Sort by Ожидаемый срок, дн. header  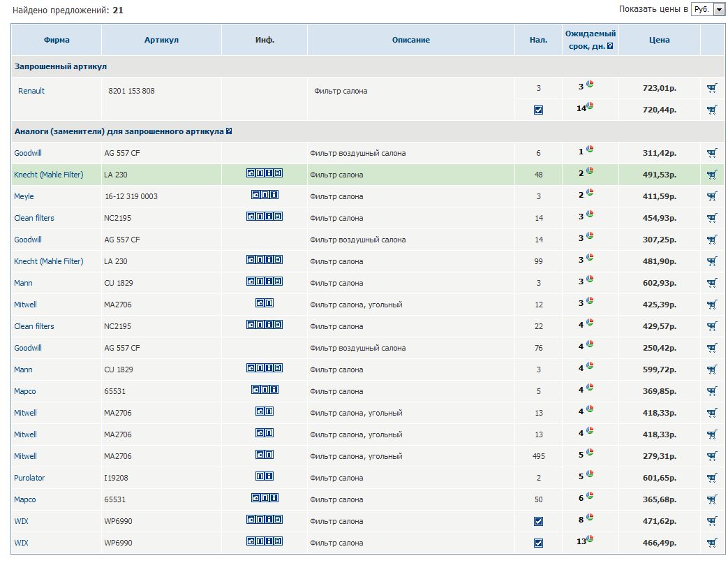(590, 40)
